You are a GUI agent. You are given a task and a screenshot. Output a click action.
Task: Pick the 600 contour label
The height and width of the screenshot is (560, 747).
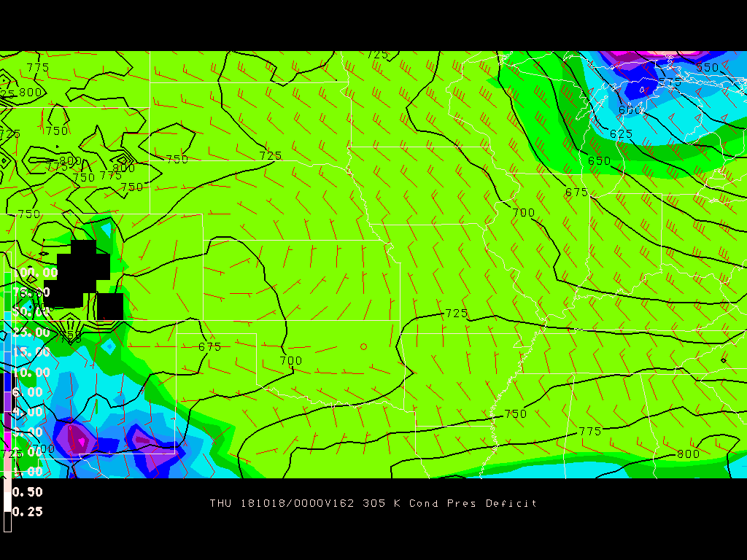630,110
